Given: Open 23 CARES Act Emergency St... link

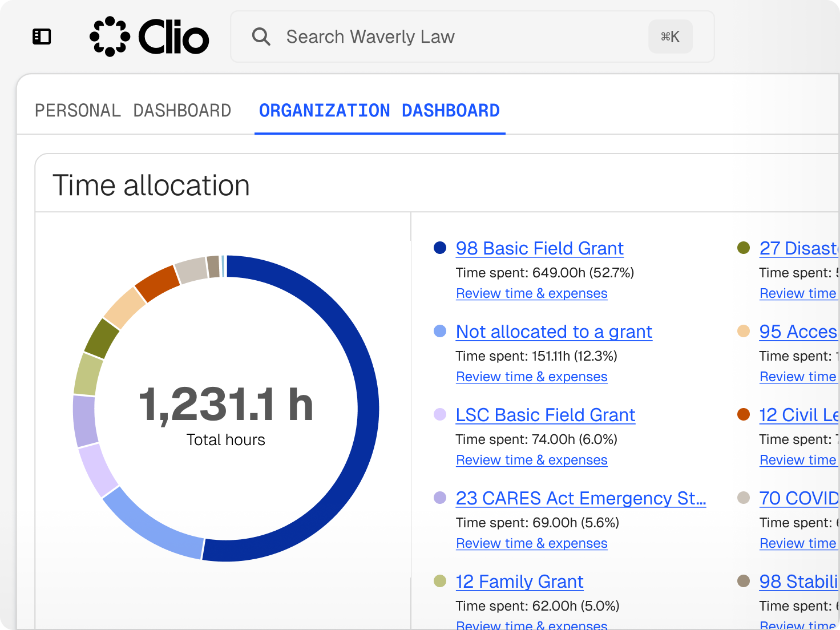Looking at the screenshot, I should (x=581, y=498).
